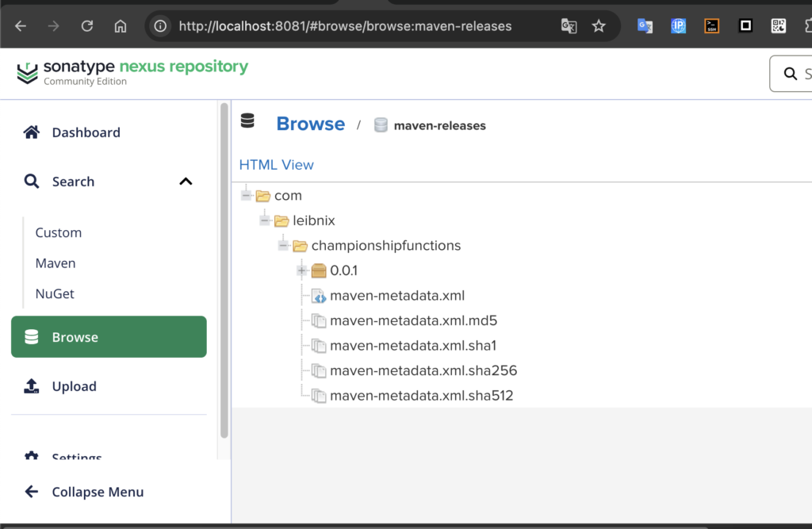Select the maven-metadata.xml.sha256 file
Viewport: 812px width, 529px height.
(x=423, y=370)
